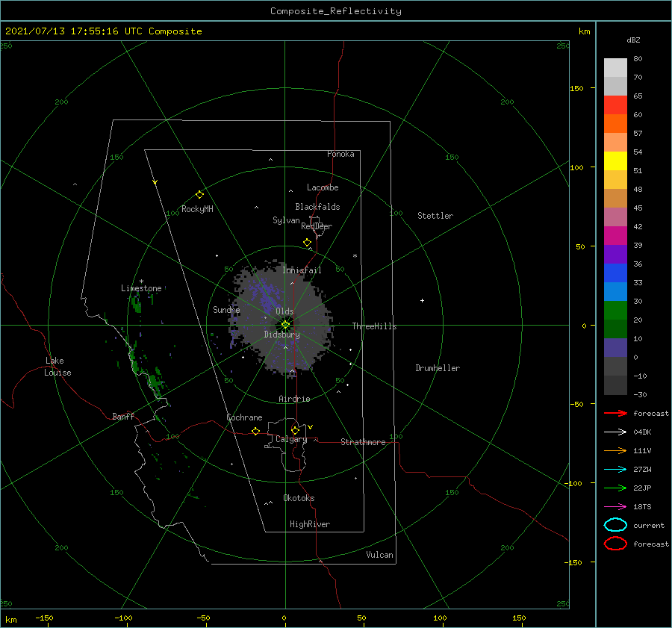The height and width of the screenshot is (628, 672).
Task: Click the RedDeer city label
Action: 317,226
